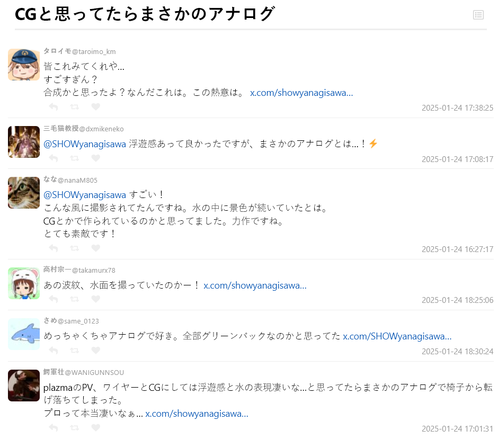Open the 2025-01-24 18:25:06 timestamp

[x=457, y=300]
